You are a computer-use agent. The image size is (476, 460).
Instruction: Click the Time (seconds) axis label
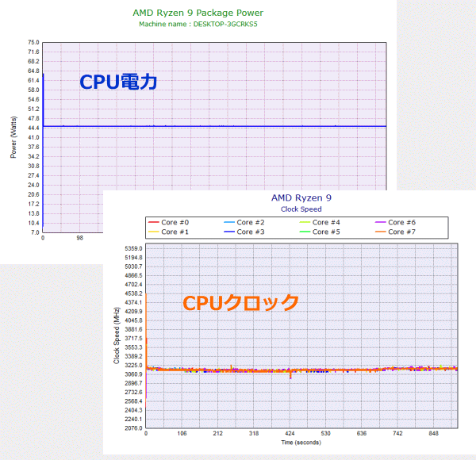coord(301,443)
